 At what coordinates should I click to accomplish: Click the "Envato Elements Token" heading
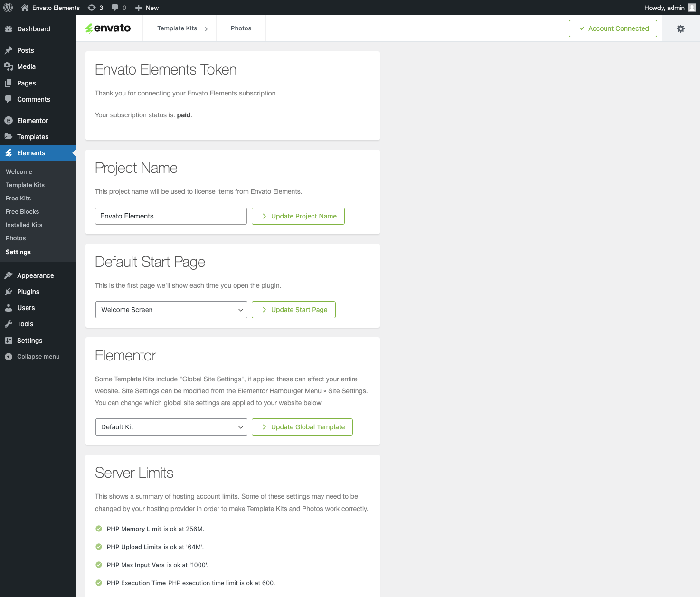[166, 70]
